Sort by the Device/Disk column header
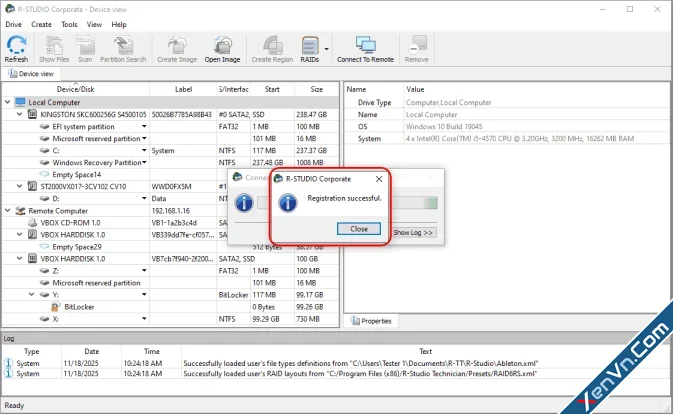The width and height of the screenshot is (673, 414). point(76,89)
